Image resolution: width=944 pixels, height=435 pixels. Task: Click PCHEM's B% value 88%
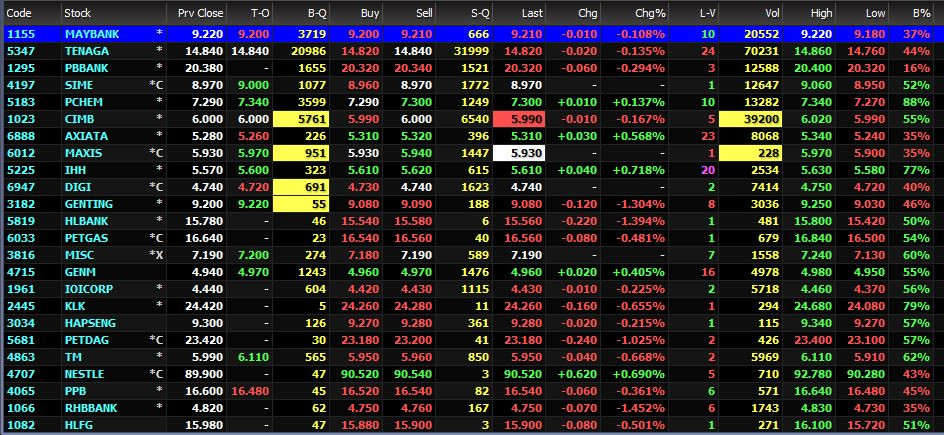tap(917, 102)
